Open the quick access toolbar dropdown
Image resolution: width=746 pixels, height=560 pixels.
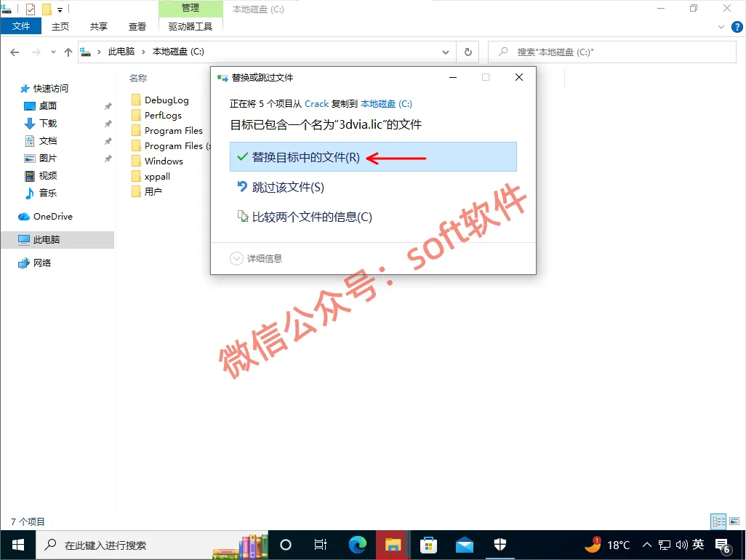pyautogui.click(x=60, y=9)
